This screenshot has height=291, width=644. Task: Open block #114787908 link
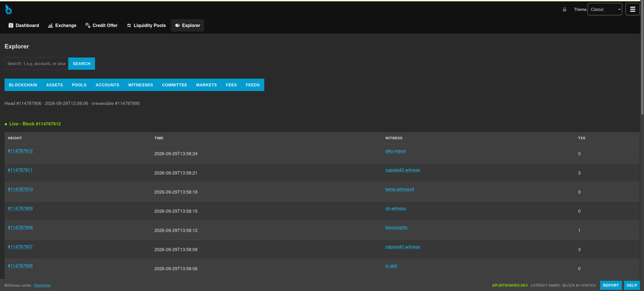[20, 228]
